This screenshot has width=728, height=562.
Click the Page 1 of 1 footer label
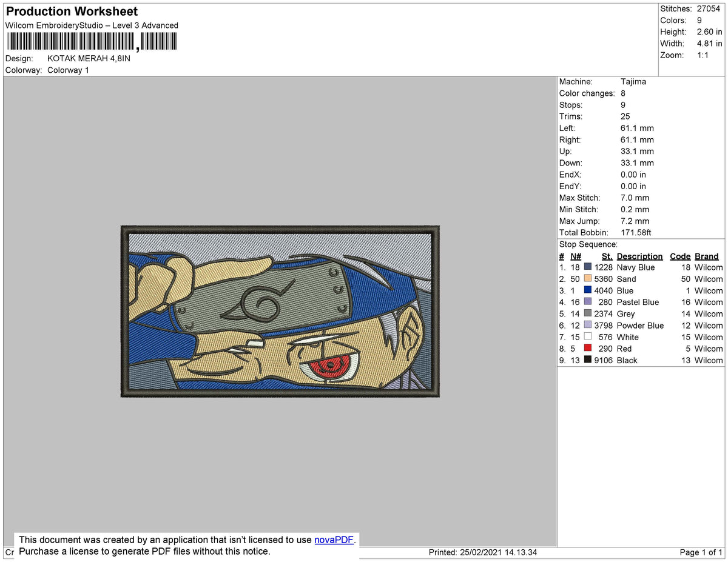pos(701,552)
